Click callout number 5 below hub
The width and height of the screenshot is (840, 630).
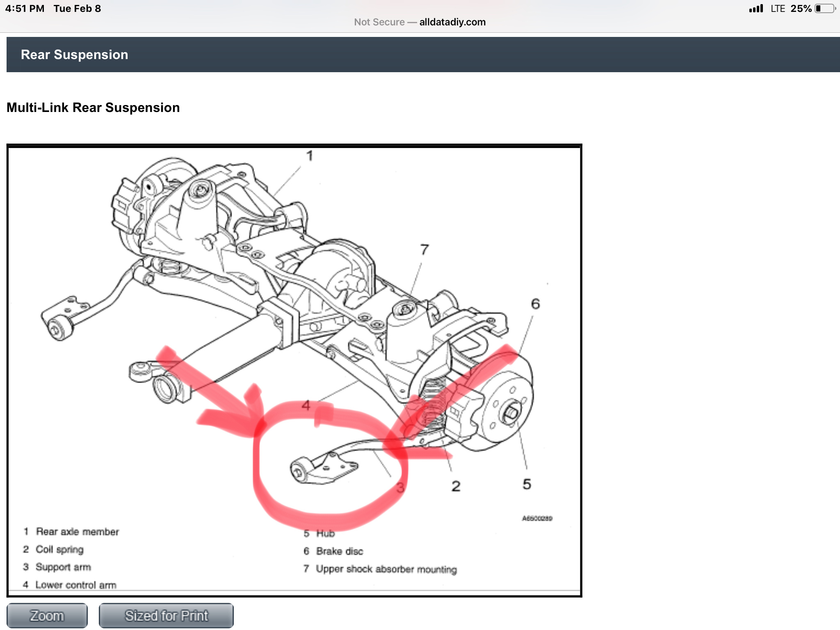click(527, 484)
